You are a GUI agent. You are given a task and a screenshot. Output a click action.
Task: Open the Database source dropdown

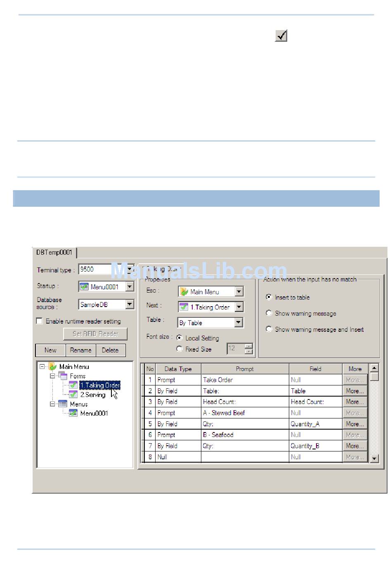tap(130, 305)
